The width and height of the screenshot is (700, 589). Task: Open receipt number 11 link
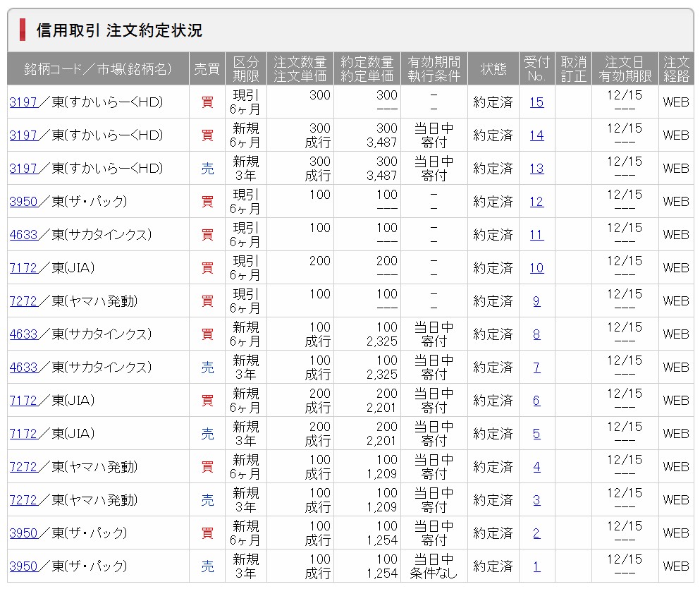(536, 235)
